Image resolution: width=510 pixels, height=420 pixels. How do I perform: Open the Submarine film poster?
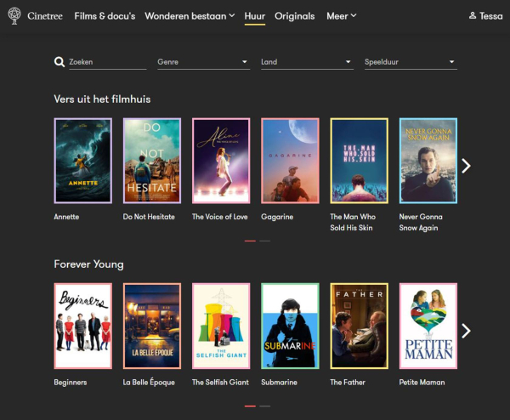point(290,326)
